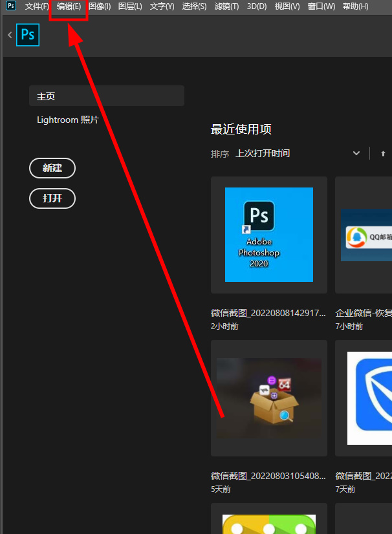Image resolution: width=392 pixels, height=534 pixels.
Task: Open the 帮助(H) menu
Action: 356,6
